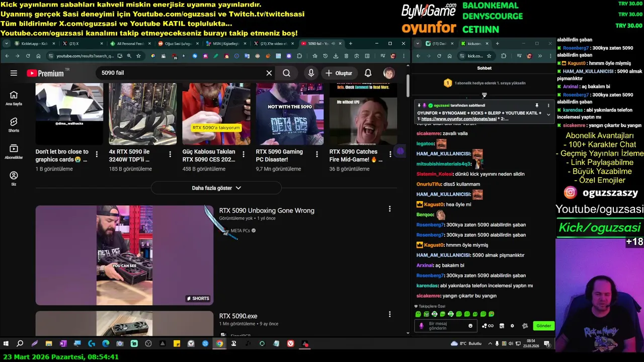Expand the pinned chat message chevron
Image resolution: width=644 pixels, height=362 pixels.
[x=548, y=115]
